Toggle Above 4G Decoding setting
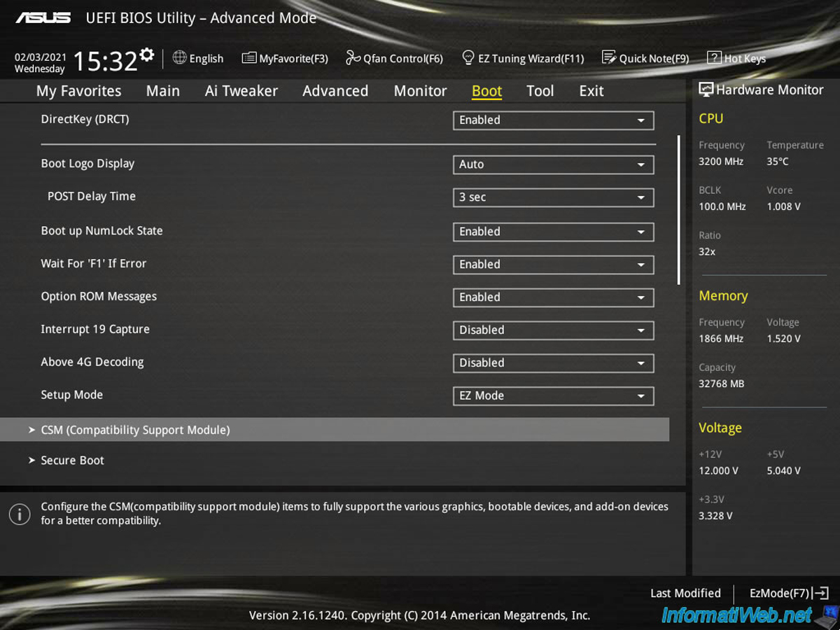The height and width of the screenshot is (630, 840). (x=553, y=363)
